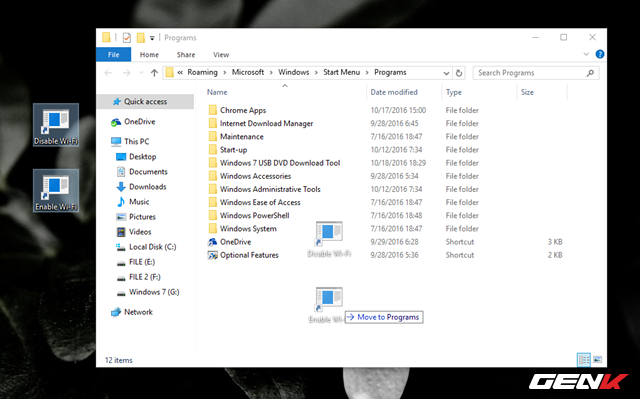Click the Back navigation arrow
The width and height of the screenshot is (640, 399).
click(x=108, y=73)
